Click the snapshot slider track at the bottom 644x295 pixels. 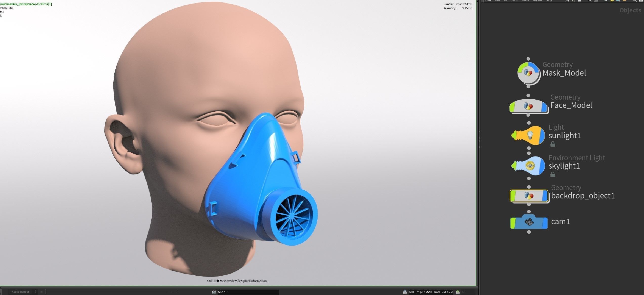[x=106, y=292]
